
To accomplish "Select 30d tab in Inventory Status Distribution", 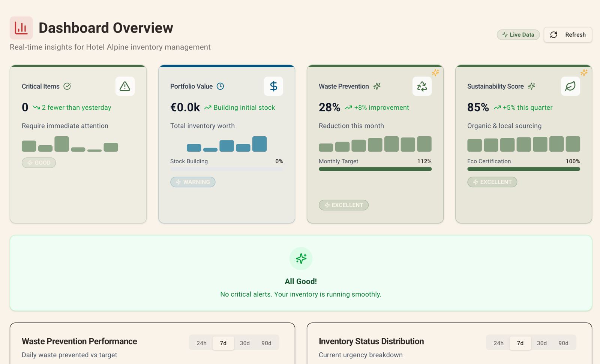I will click(541, 343).
